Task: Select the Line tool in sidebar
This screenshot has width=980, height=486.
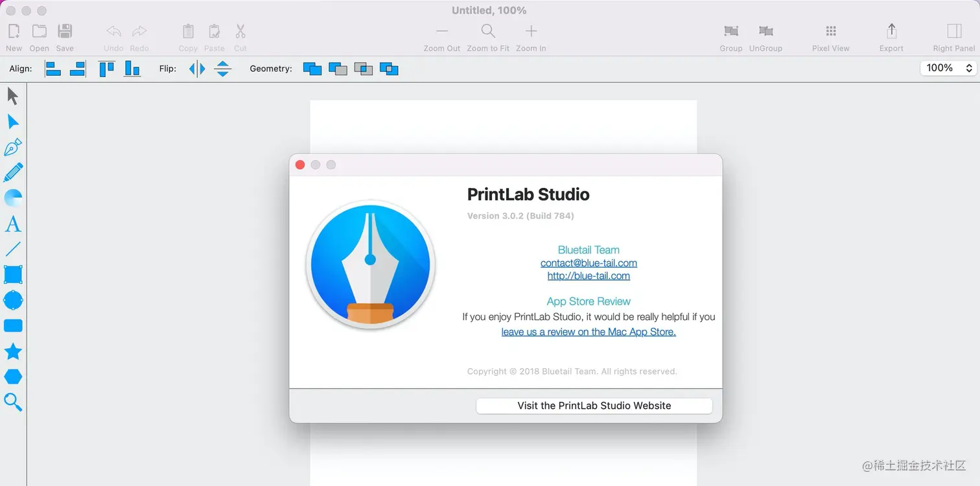Action: coord(13,249)
